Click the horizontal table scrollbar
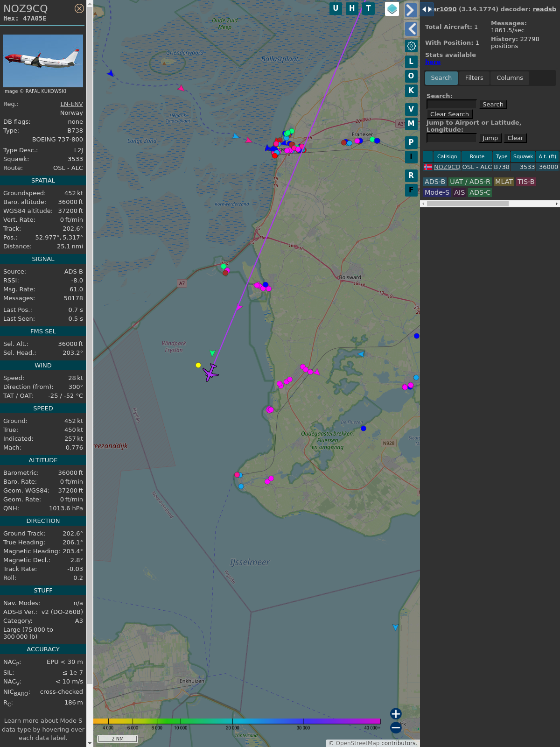This screenshot has width=560, height=747. pos(468,204)
